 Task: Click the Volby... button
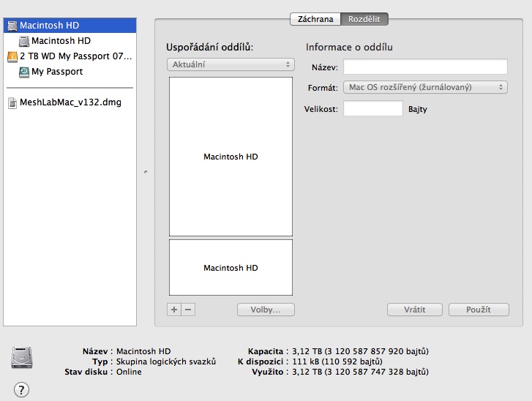pos(266,310)
